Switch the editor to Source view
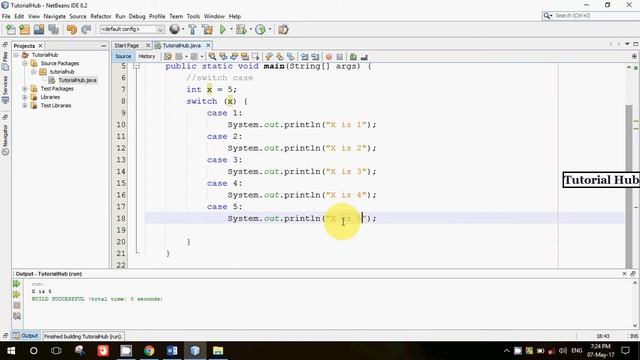 click(x=123, y=56)
